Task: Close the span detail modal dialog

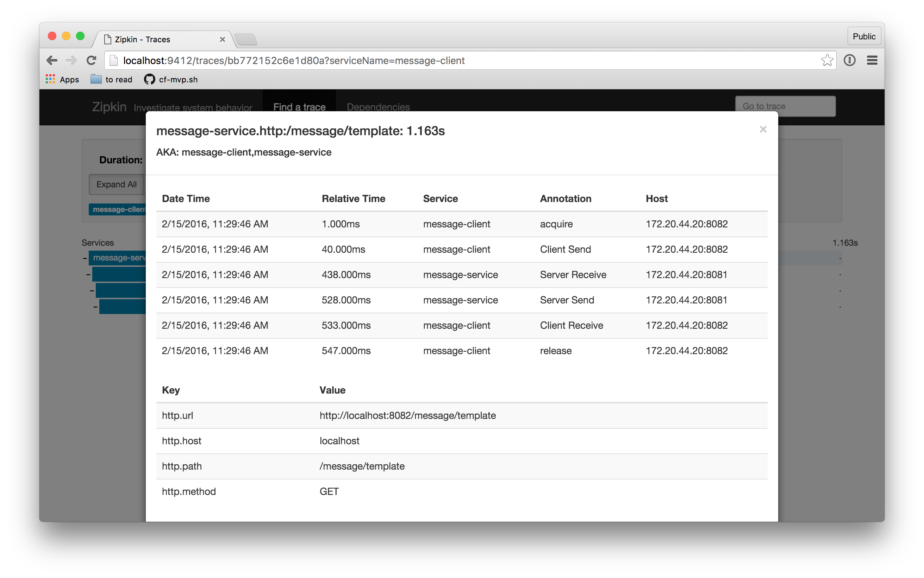Action: pos(763,129)
